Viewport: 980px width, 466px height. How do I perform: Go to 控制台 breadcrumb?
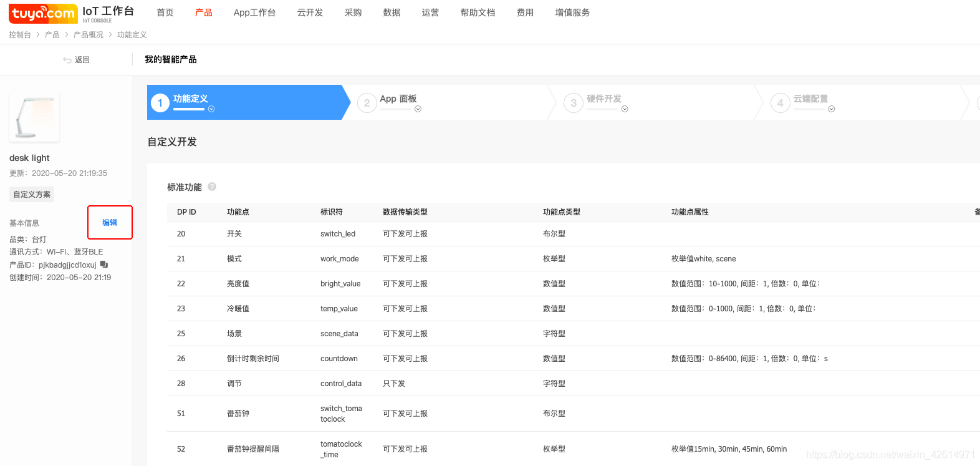click(20, 35)
